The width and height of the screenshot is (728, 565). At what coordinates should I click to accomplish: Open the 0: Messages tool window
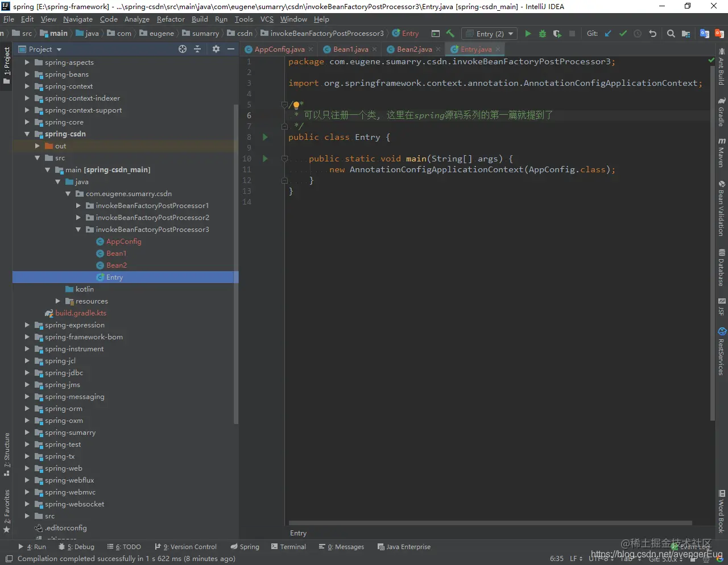coord(341,547)
